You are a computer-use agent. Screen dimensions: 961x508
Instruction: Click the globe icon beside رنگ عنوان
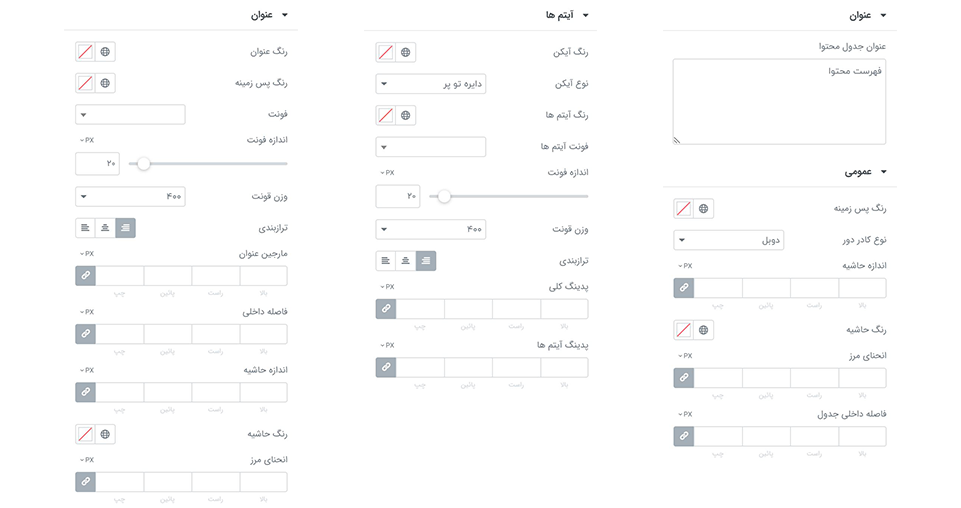tap(105, 51)
